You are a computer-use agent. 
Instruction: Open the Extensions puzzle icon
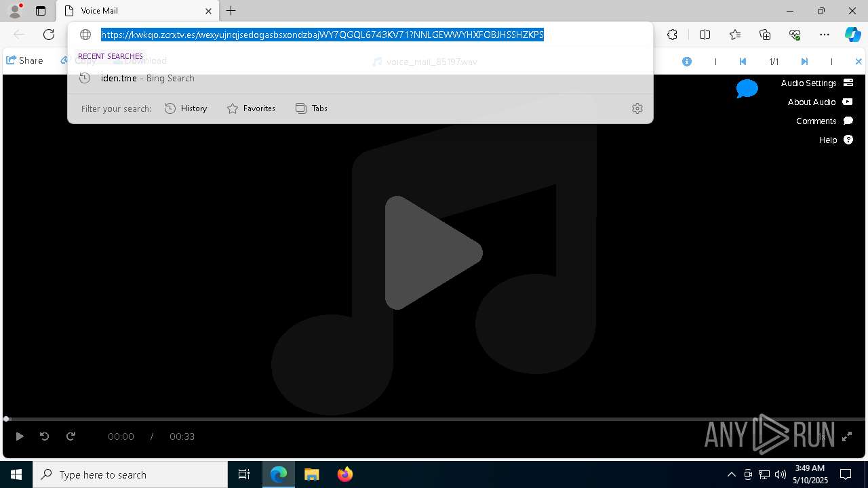click(x=672, y=35)
